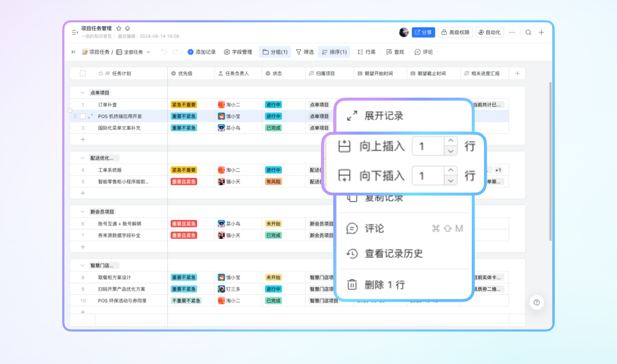617x364 pixels.
Task: Click the more options ellipsis next to 自动化
Action: tap(512, 33)
